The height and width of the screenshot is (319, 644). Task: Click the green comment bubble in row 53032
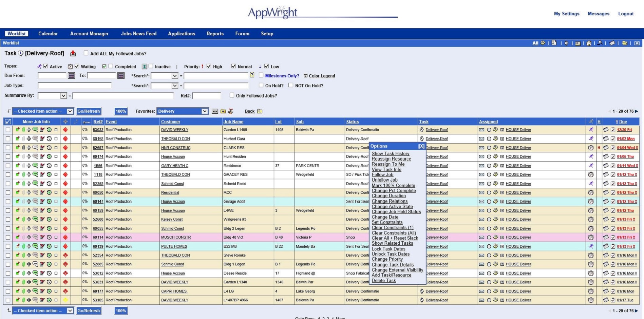[35, 130]
